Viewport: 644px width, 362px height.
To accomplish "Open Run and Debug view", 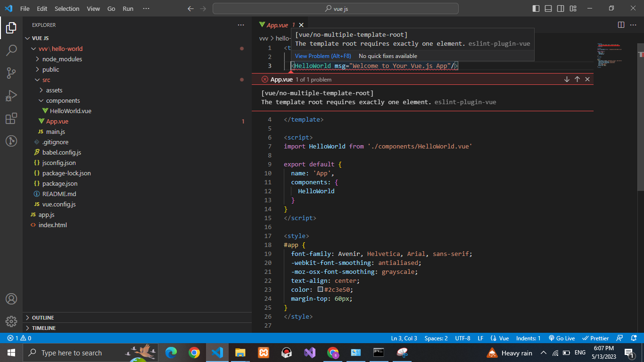I will point(11,96).
